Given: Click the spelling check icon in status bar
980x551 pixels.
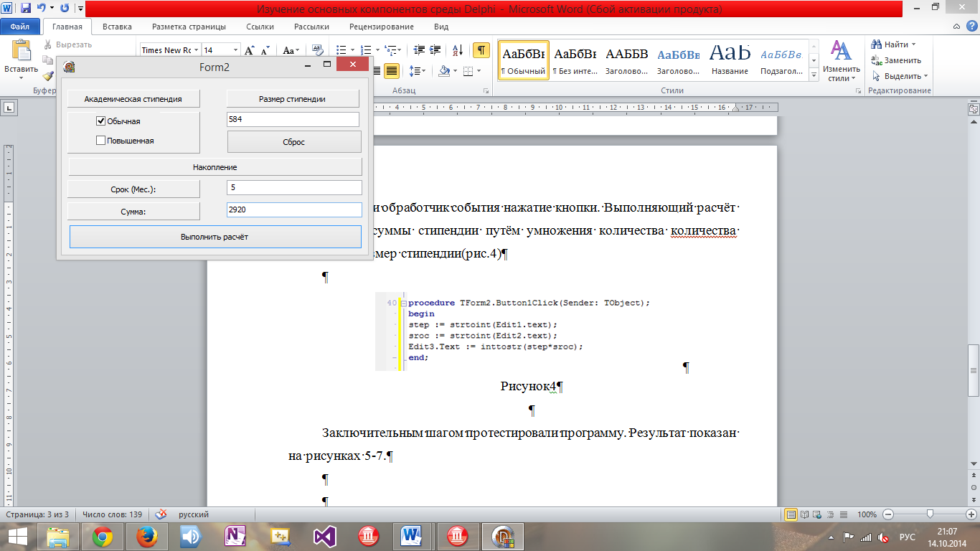Looking at the screenshot, I should [161, 514].
